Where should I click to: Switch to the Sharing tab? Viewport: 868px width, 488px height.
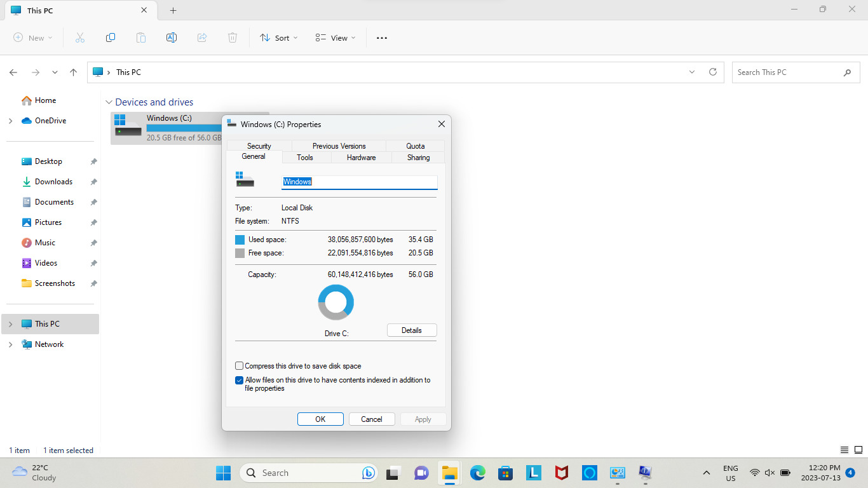419,158
